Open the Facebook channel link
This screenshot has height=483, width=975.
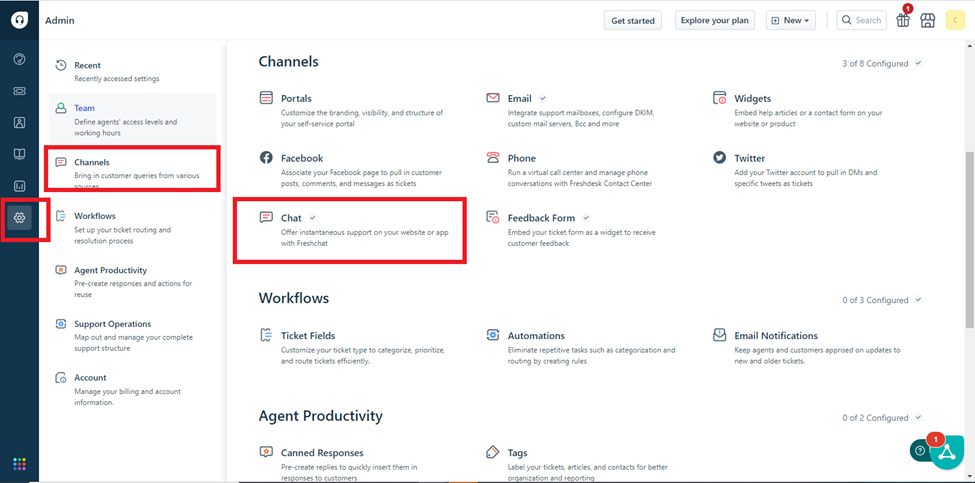tap(302, 158)
